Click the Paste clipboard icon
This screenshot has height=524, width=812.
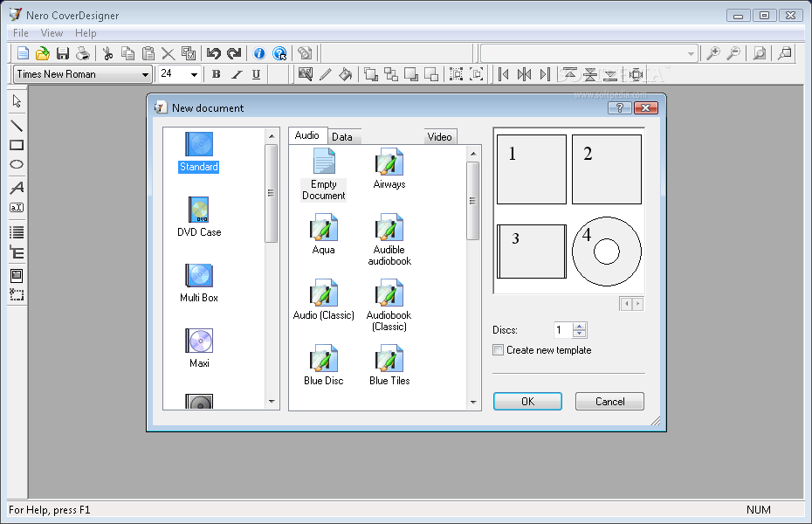tap(148, 53)
